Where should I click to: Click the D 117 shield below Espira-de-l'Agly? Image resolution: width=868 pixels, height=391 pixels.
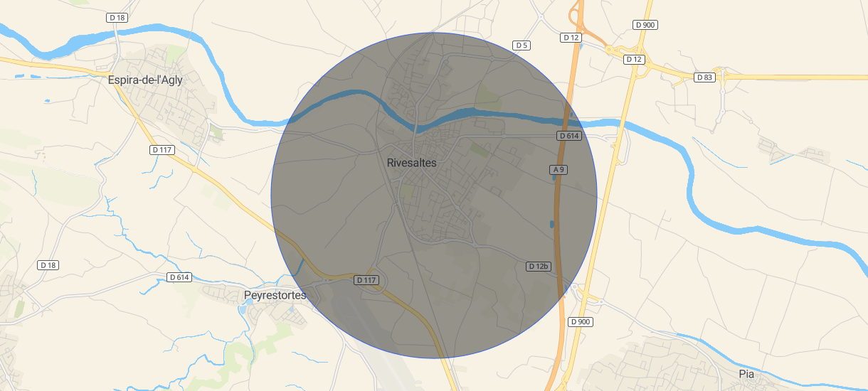tap(162, 150)
